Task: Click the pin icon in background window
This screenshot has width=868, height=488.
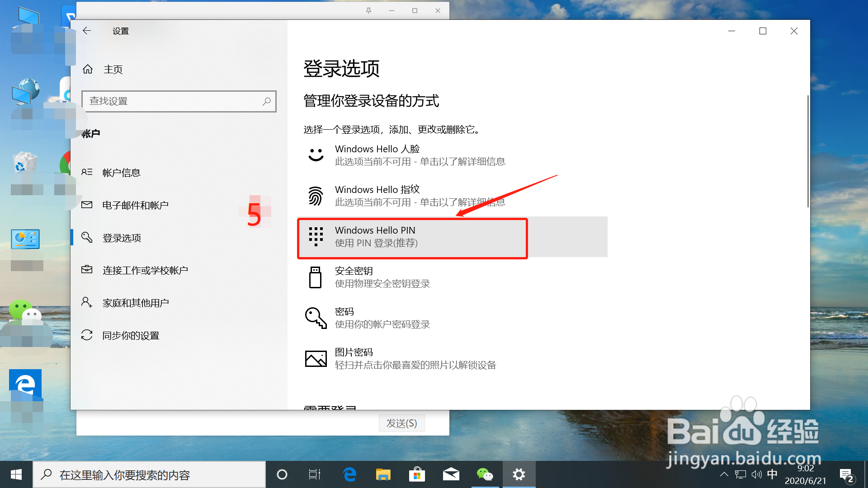Action: (x=368, y=10)
